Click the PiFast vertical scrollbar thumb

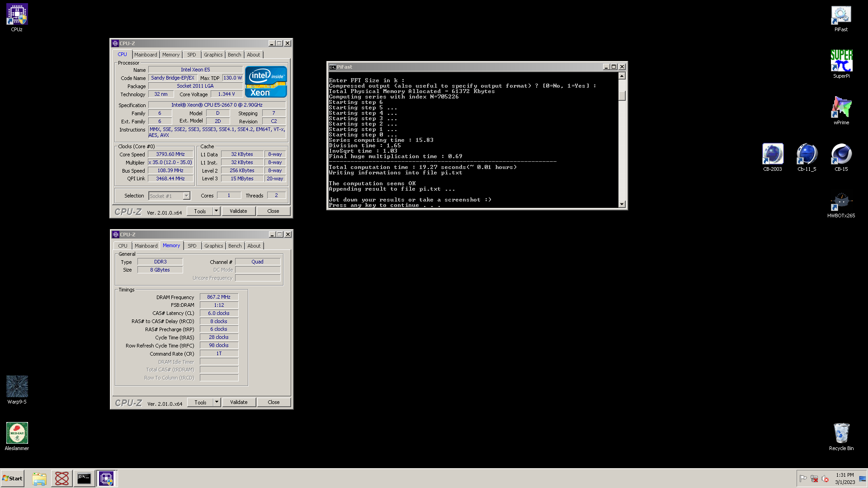coord(622,96)
